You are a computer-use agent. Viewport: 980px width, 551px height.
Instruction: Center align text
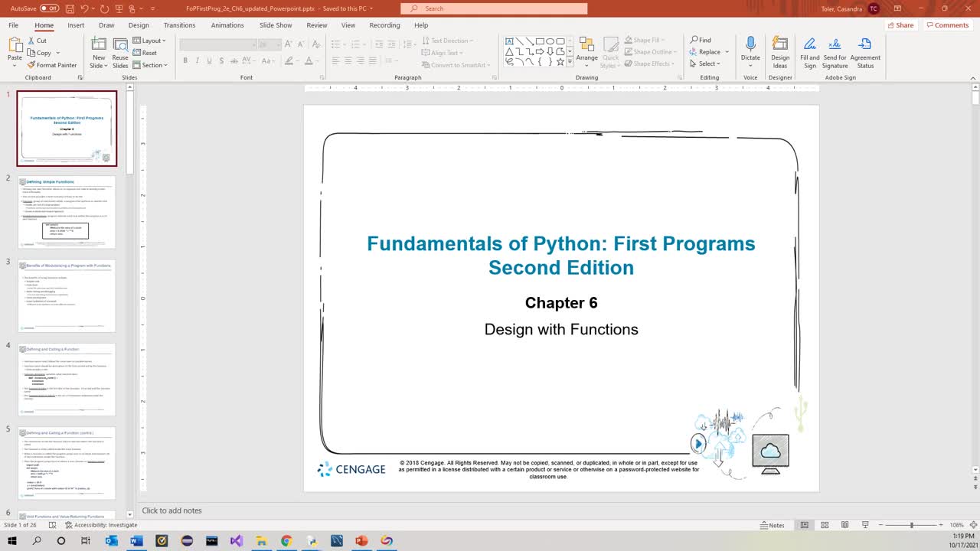point(348,60)
